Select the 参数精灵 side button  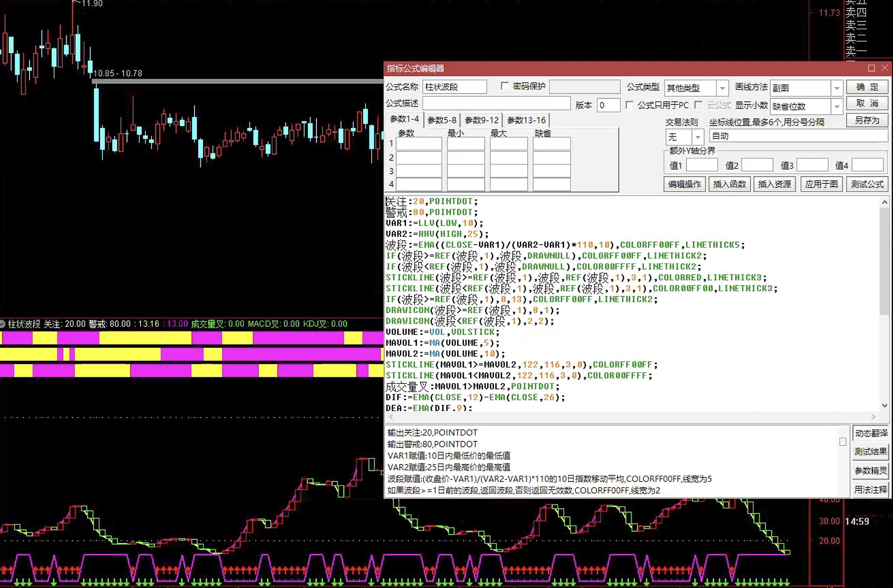click(x=871, y=471)
